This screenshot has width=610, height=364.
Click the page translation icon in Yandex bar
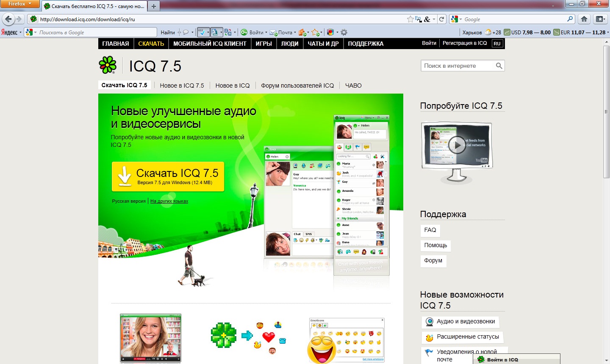(214, 32)
